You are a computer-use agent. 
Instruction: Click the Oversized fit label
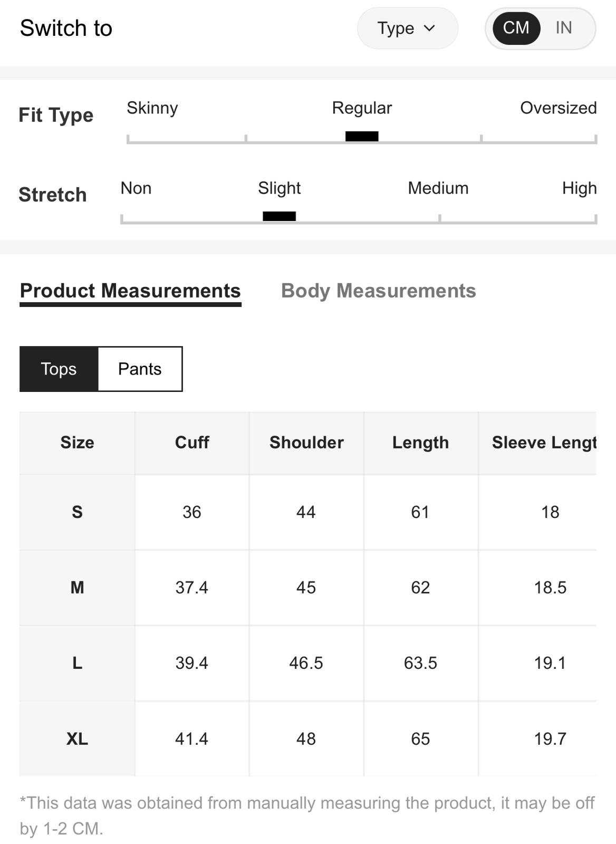click(558, 108)
